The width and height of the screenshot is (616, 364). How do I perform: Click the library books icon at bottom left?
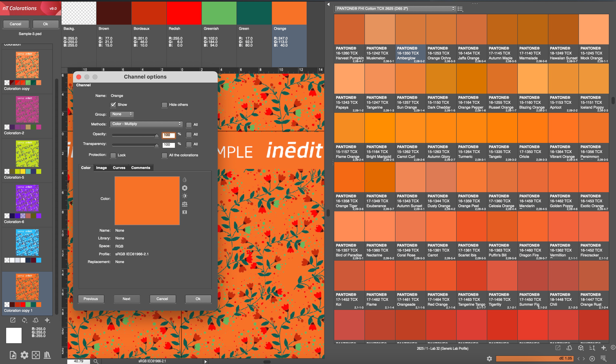pos(47,355)
